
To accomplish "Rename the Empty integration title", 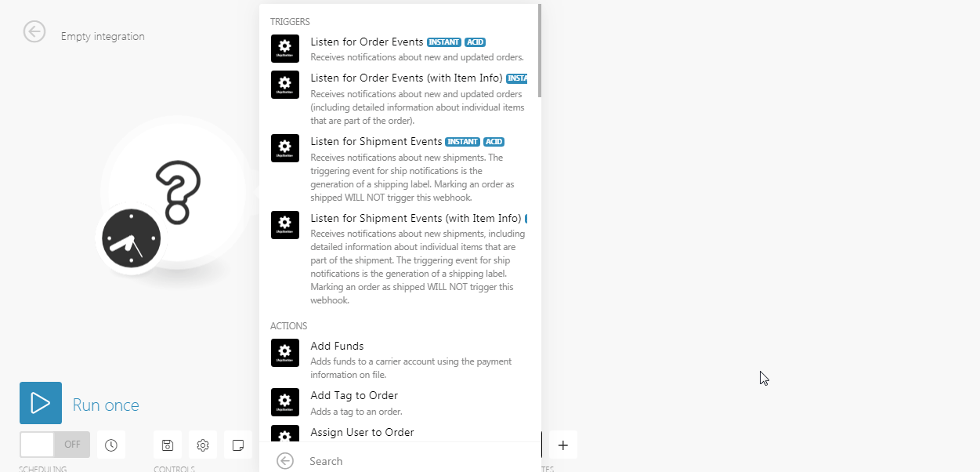I will pos(103,36).
